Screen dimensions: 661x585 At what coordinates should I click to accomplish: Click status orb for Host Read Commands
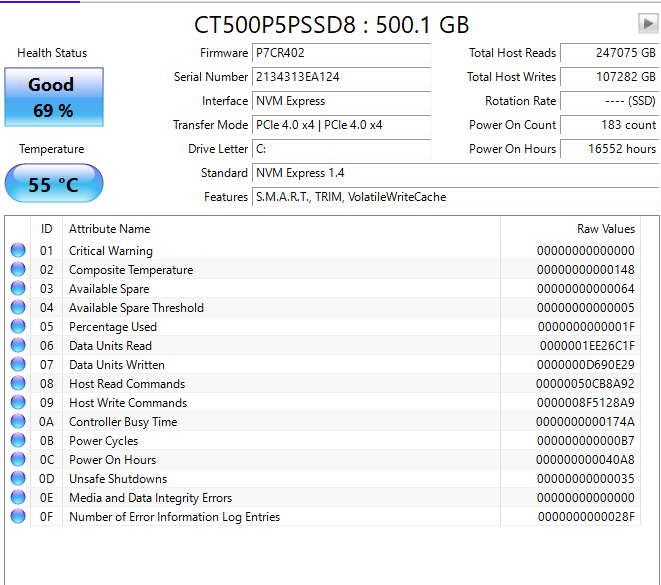pyautogui.click(x=18, y=383)
